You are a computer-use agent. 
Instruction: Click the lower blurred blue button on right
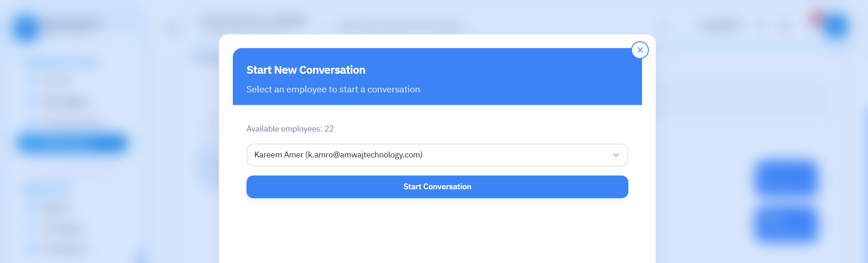[x=786, y=224]
